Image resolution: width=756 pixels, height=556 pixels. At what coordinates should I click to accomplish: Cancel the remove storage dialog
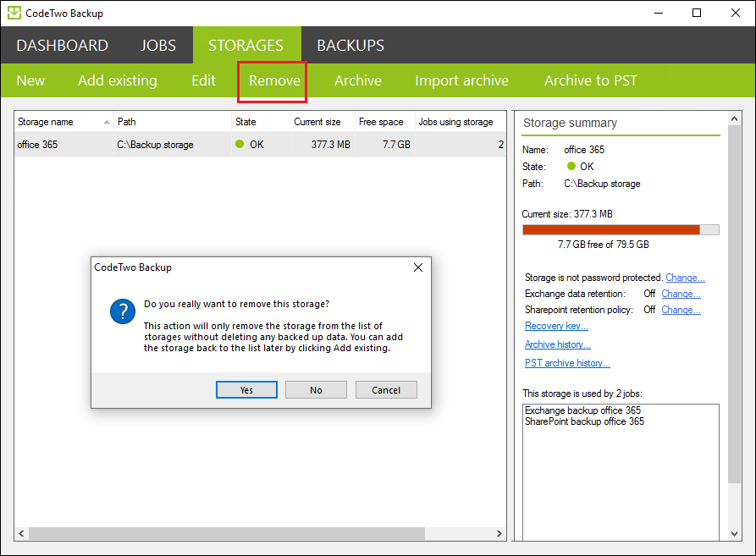point(386,390)
